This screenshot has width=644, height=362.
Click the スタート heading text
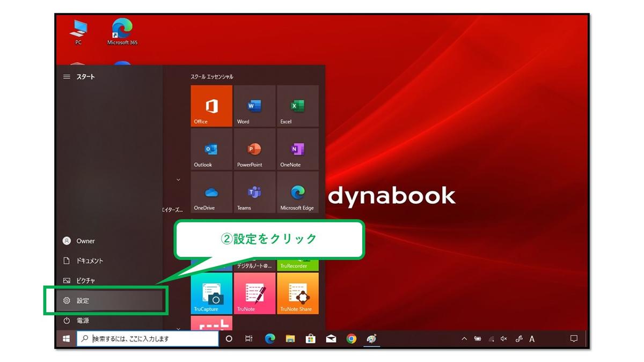click(x=85, y=77)
